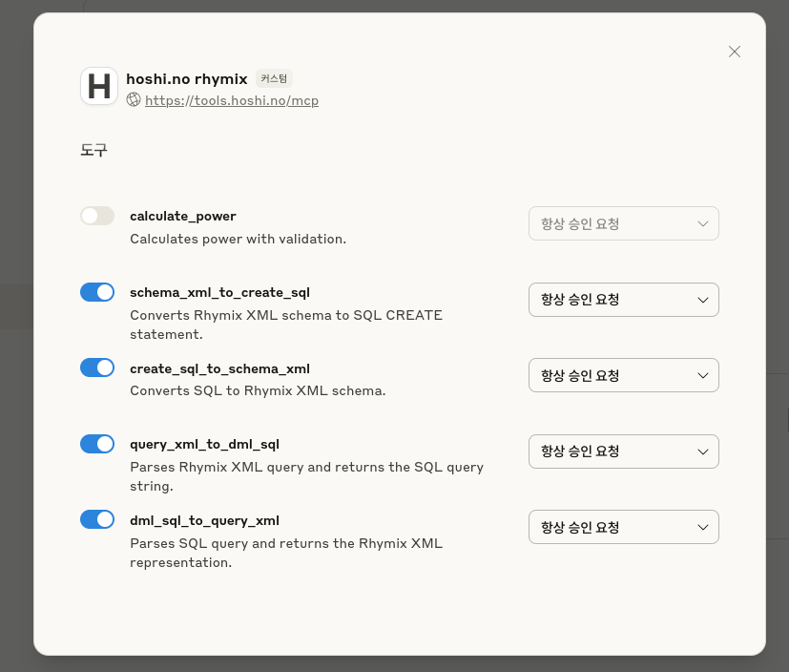789x672 pixels.
Task: Switch off the query_xml_to_dml_sql toggle
Action: tap(97, 444)
